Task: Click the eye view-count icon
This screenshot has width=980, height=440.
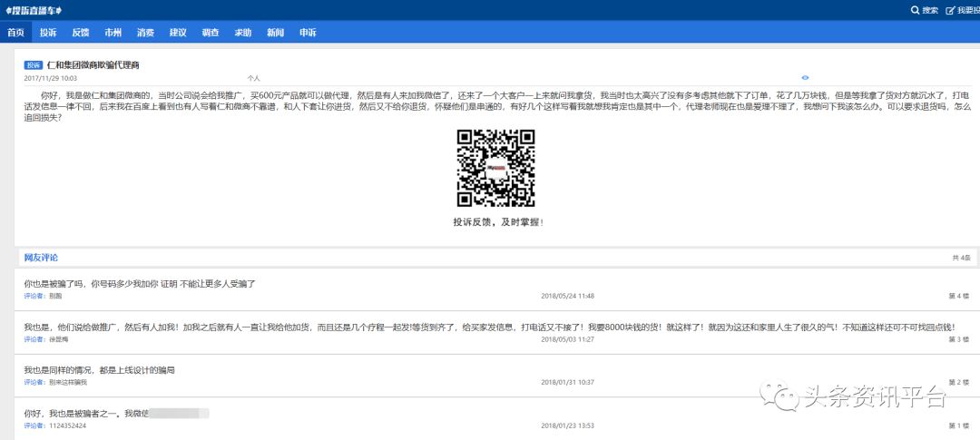Action: click(x=805, y=78)
